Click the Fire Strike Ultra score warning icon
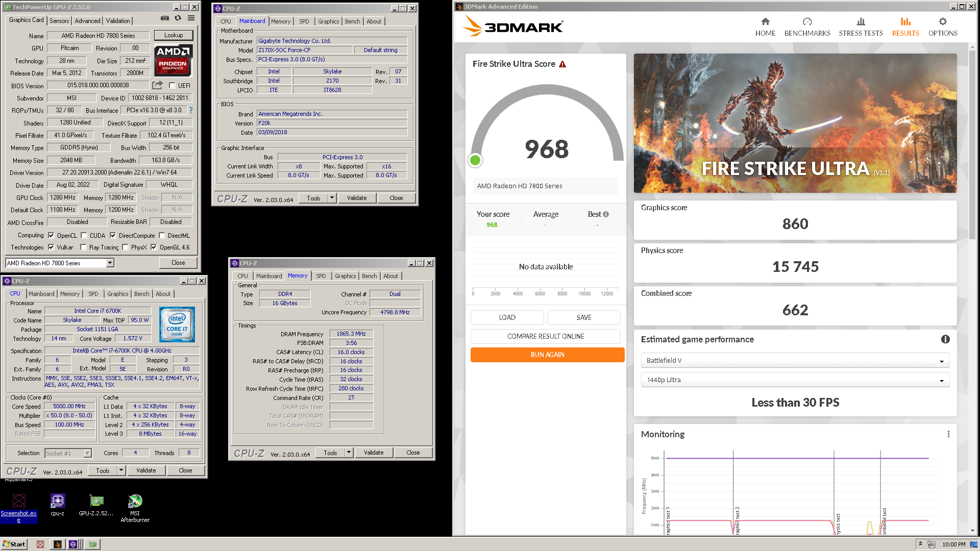980x551 pixels. pos(562,64)
